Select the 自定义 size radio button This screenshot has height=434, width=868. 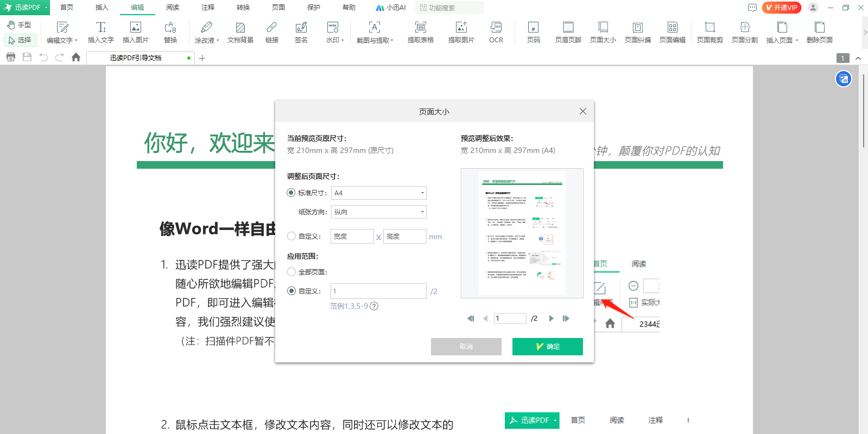coord(292,236)
